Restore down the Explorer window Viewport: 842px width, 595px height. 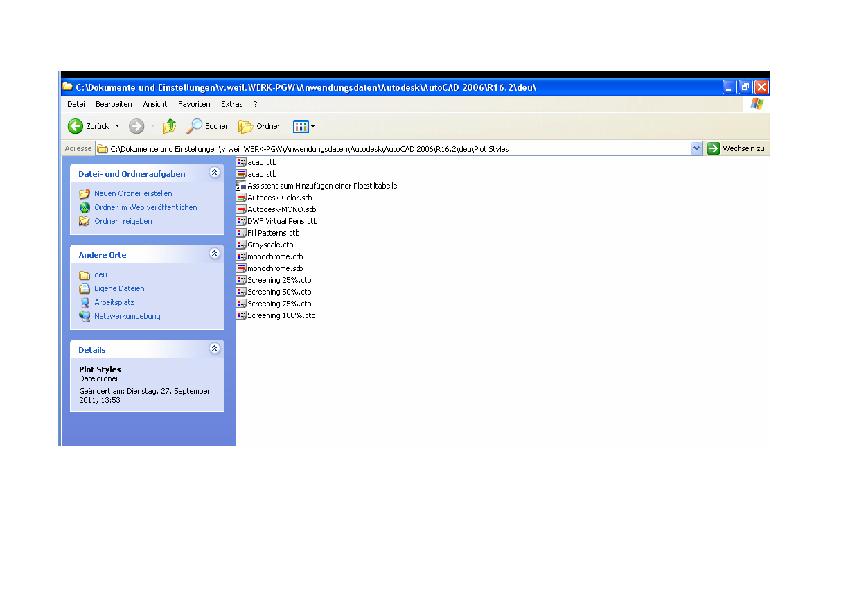744,87
